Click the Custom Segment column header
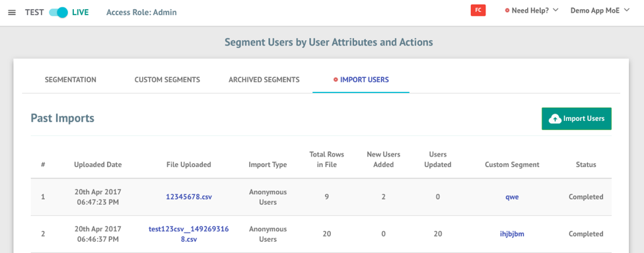Screen dimensions: 644x253 [512, 164]
